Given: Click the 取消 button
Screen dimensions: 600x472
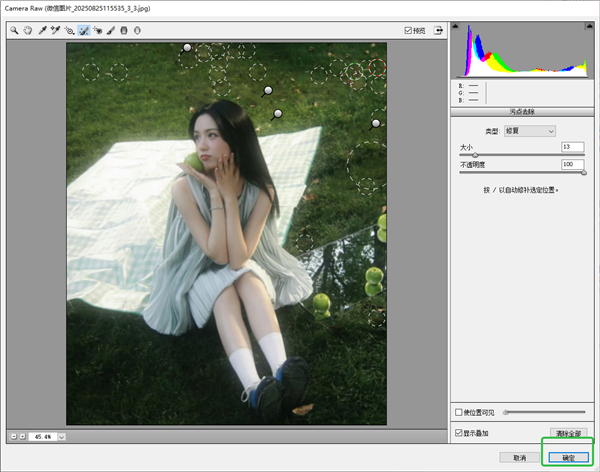Looking at the screenshot, I should [520, 457].
